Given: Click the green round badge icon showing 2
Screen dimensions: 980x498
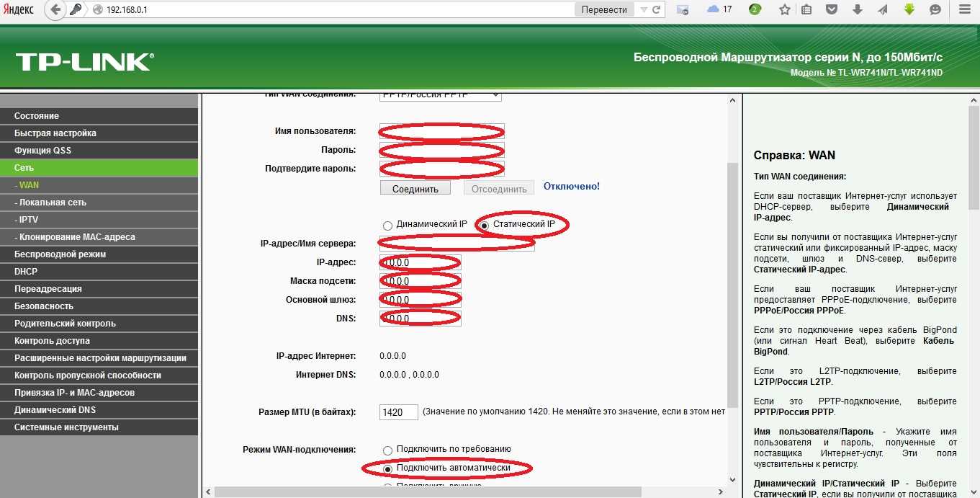Looking at the screenshot, I should 755,9.
